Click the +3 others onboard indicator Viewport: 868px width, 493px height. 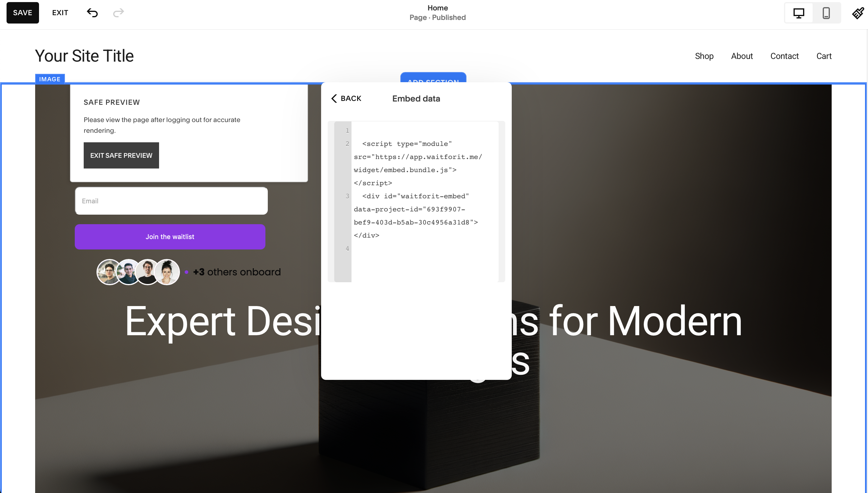point(237,272)
